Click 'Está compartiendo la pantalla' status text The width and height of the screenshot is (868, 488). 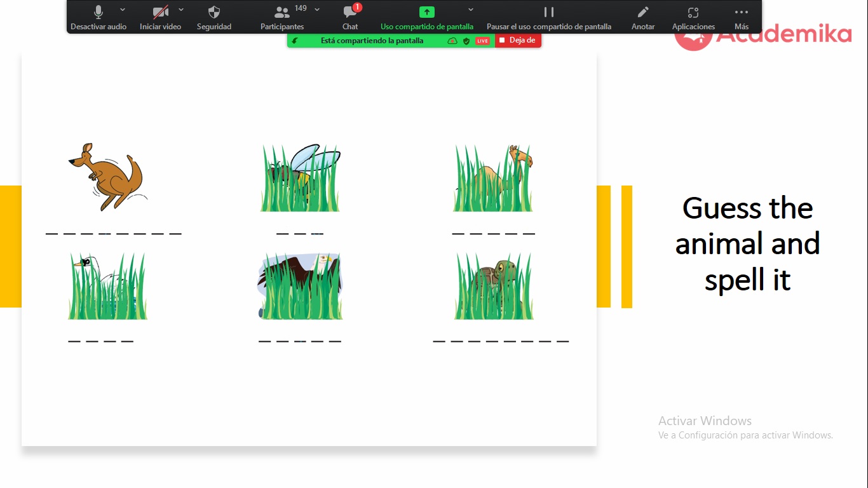click(x=372, y=41)
